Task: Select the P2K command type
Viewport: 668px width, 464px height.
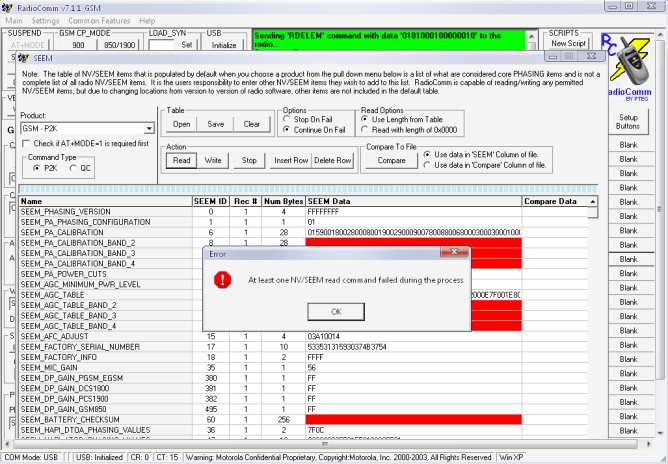Action: [x=37, y=168]
